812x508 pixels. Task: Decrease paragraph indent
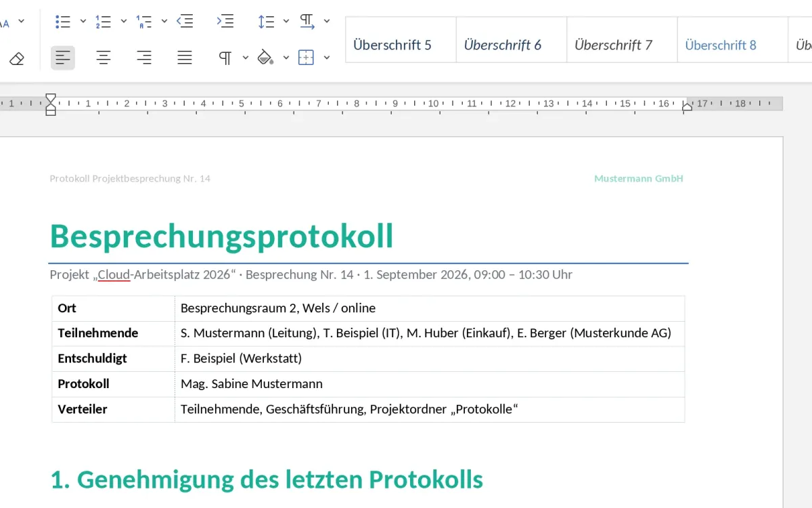click(185, 21)
